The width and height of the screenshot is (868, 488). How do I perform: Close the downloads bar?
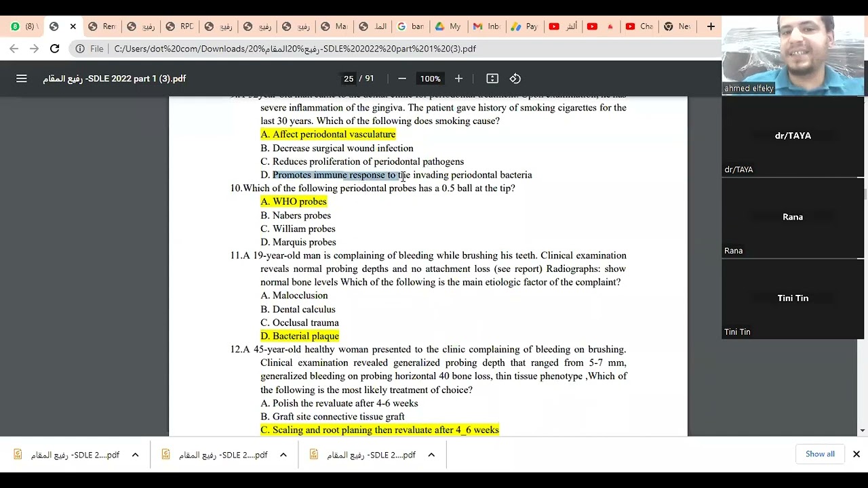point(856,454)
